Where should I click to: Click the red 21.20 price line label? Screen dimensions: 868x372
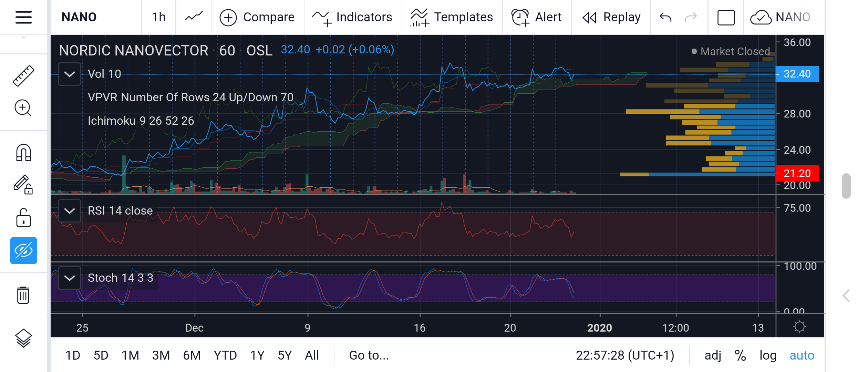pyautogui.click(x=797, y=173)
